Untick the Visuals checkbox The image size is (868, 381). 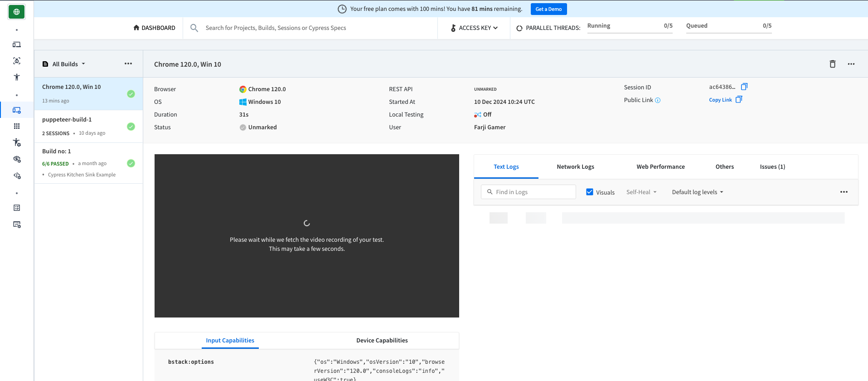click(x=590, y=192)
